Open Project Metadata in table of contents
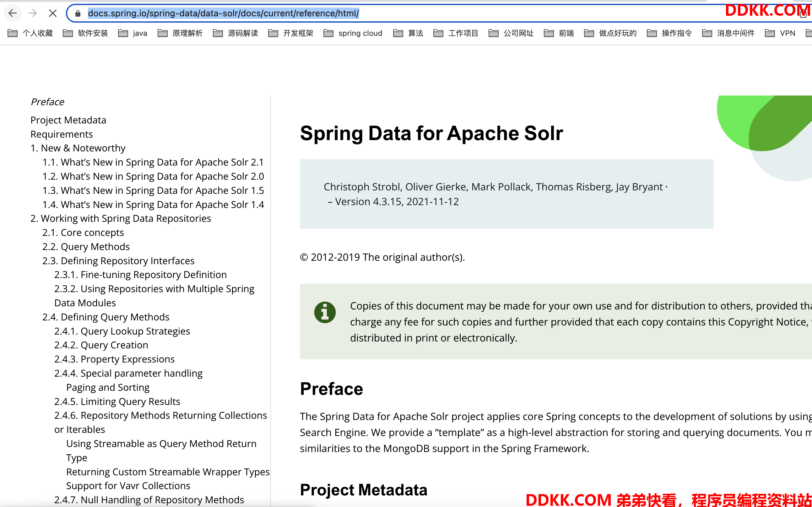Image resolution: width=812 pixels, height=507 pixels. click(x=68, y=120)
